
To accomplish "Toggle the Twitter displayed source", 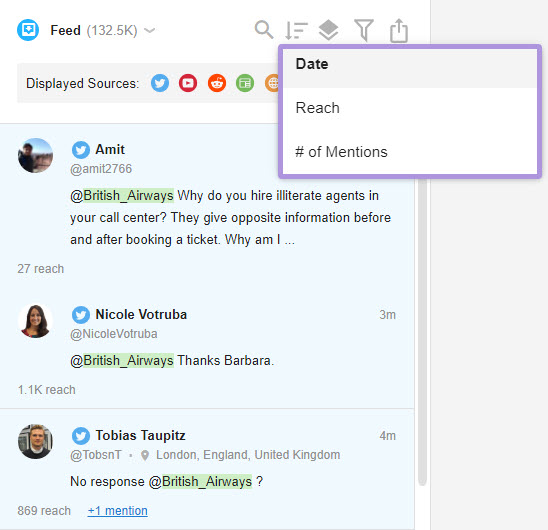I will 160,83.
